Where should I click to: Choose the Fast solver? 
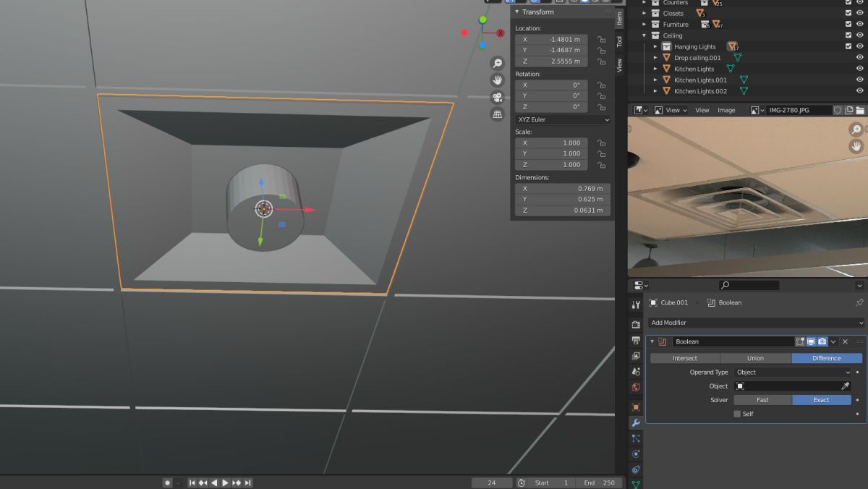pyautogui.click(x=762, y=400)
